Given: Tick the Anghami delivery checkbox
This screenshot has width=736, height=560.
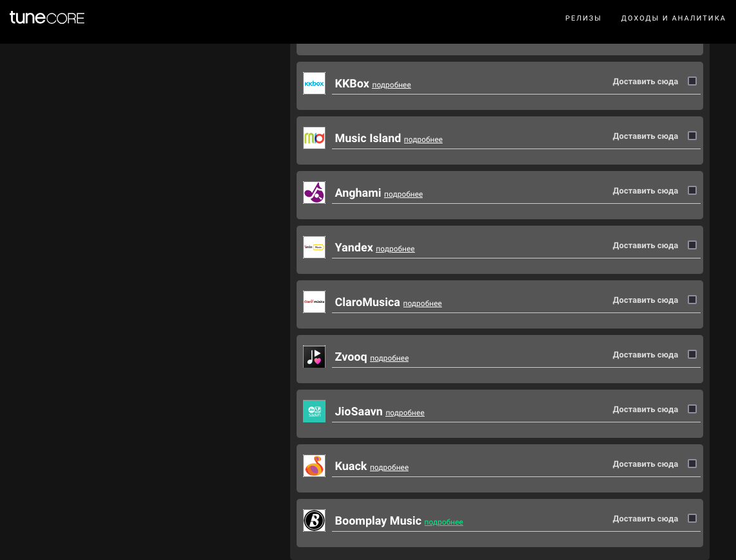Looking at the screenshot, I should click(x=692, y=190).
